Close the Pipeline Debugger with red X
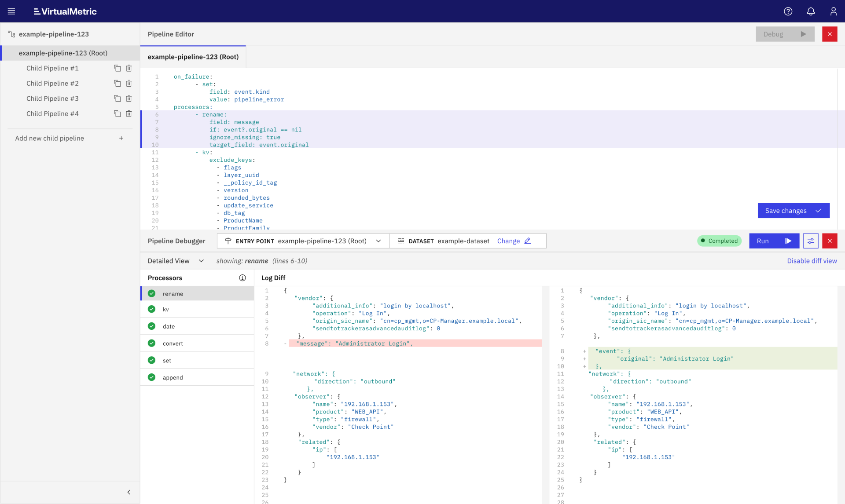 (830, 241)
